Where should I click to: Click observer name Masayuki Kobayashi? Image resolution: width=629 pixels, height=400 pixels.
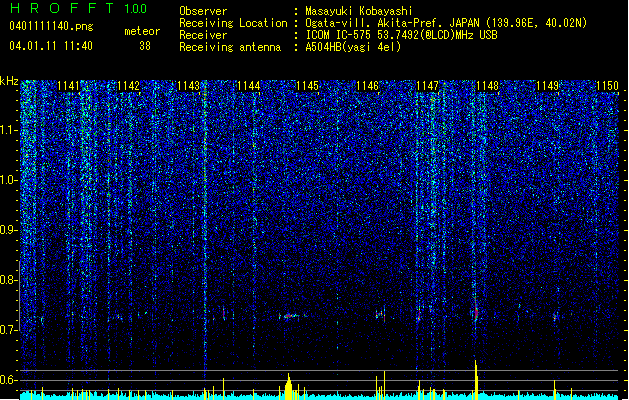coord(359,11)
